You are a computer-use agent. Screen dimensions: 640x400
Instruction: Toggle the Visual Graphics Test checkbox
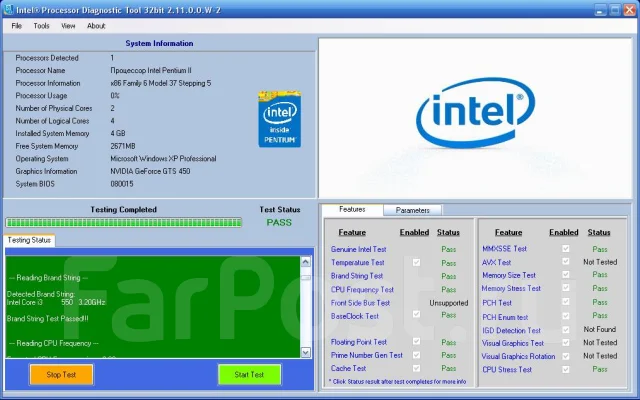(566, 342)
